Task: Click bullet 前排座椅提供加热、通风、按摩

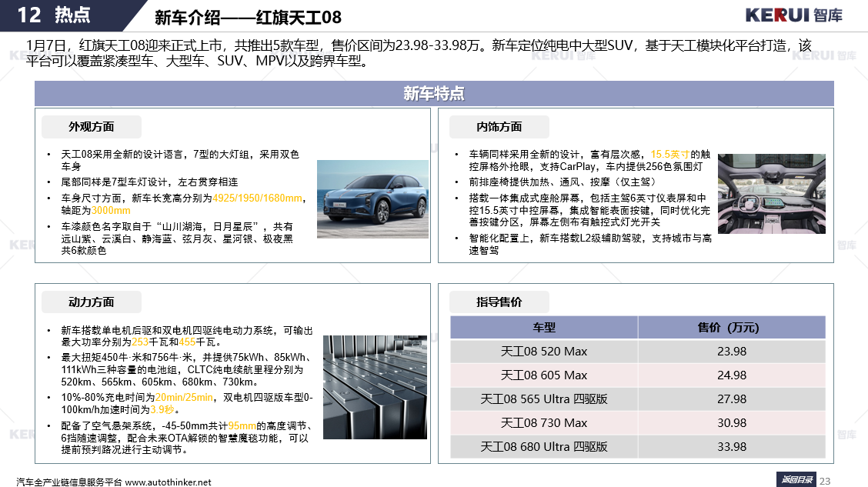Action: point(562,182)
